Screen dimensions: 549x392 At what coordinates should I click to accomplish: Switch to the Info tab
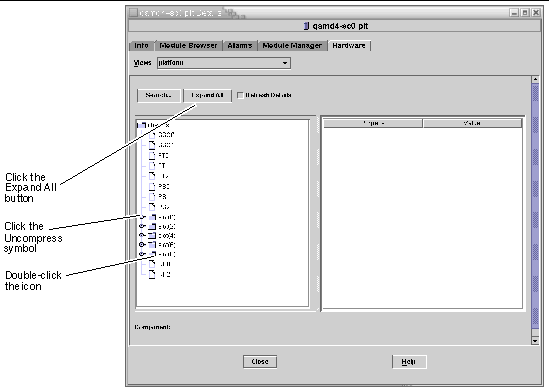coord(142,46)
